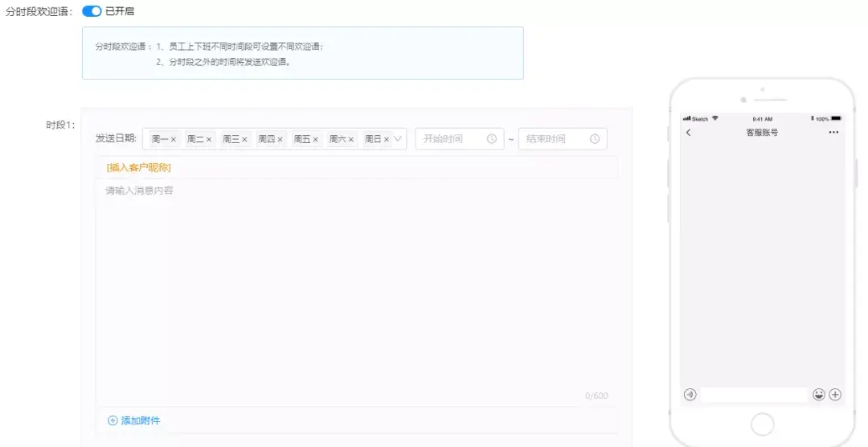868x447 pixels.
Task: Click the Wi-Fi icon in phone status bar
Action: click(715, 118)
